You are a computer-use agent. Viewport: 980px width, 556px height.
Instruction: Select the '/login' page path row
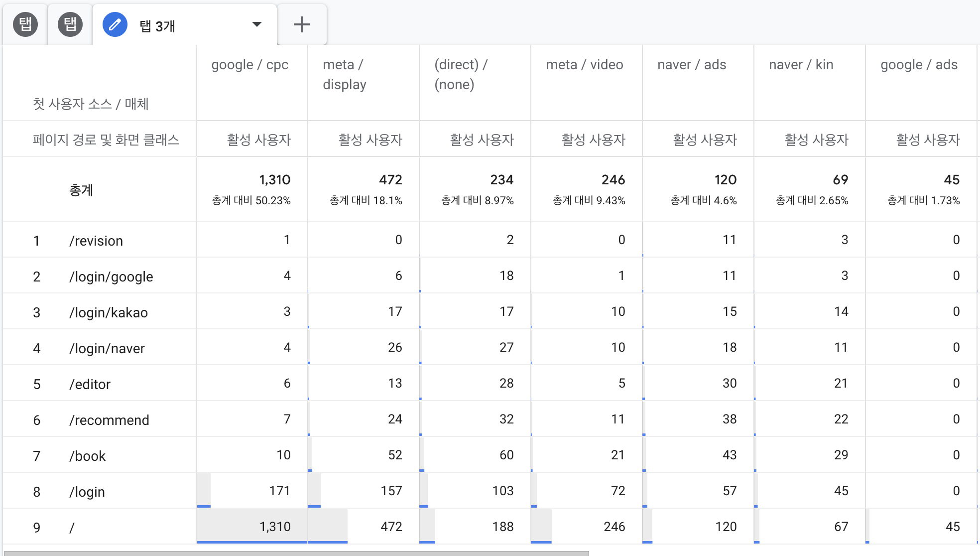87,492
